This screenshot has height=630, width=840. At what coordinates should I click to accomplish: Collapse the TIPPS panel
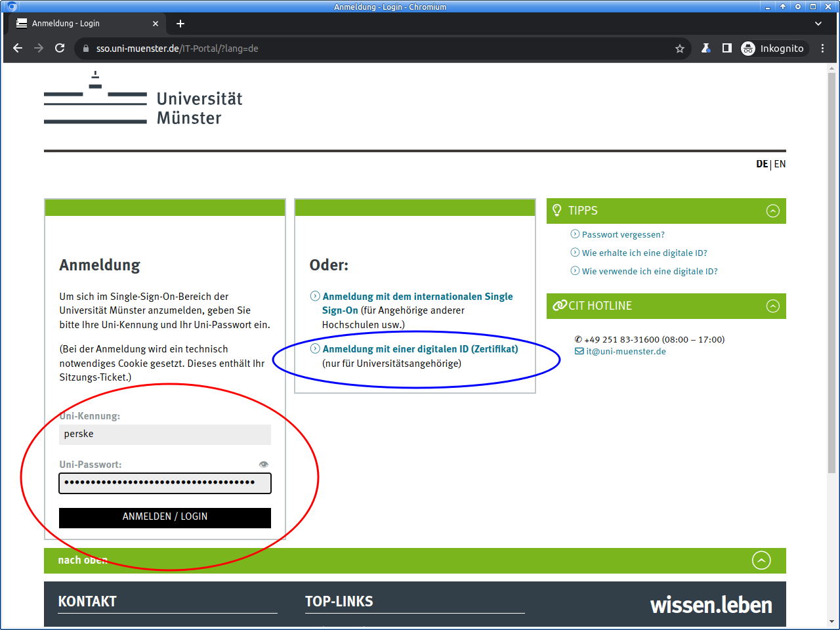pos(773,211)
